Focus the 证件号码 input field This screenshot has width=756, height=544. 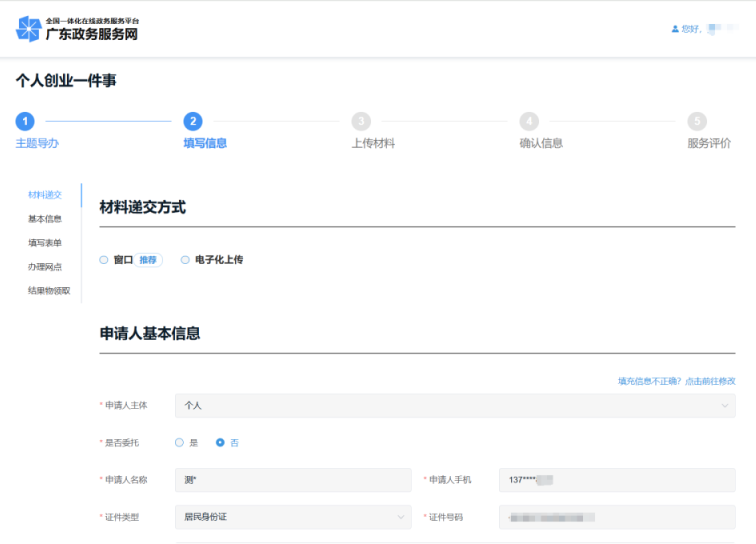[x=617, y=517]
